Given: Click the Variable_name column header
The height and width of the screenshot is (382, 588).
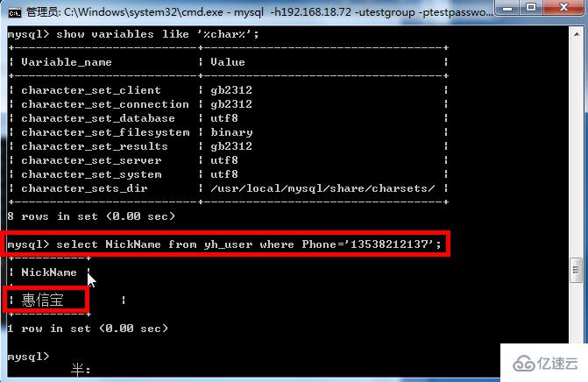Looking at the screenshot, I should click(67, 62).
